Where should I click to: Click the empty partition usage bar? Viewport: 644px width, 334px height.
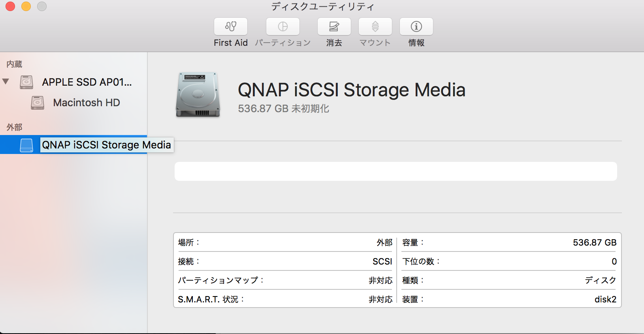pyautogui.click(x=396, y=171)
